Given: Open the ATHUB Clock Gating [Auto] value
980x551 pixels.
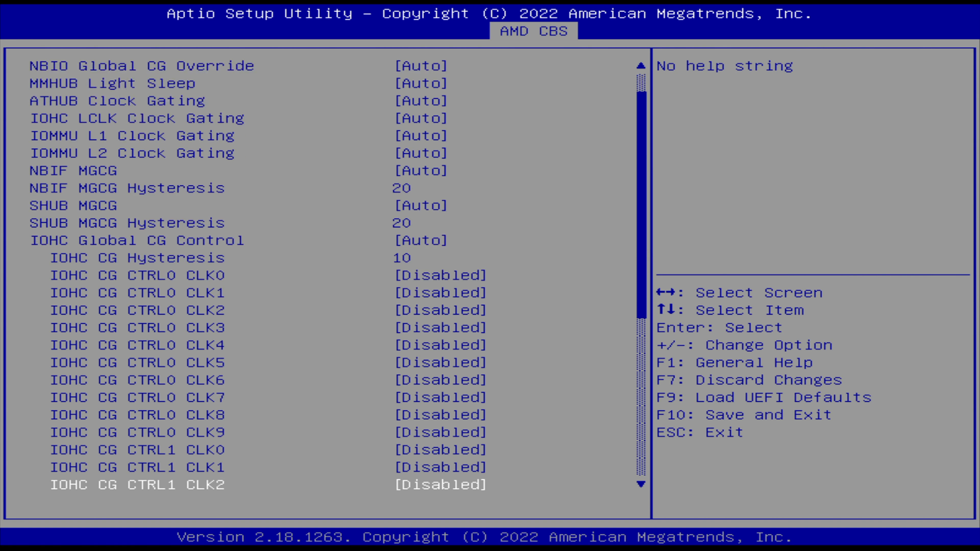Looking at the screenshot, I should (x=421, y=101).
